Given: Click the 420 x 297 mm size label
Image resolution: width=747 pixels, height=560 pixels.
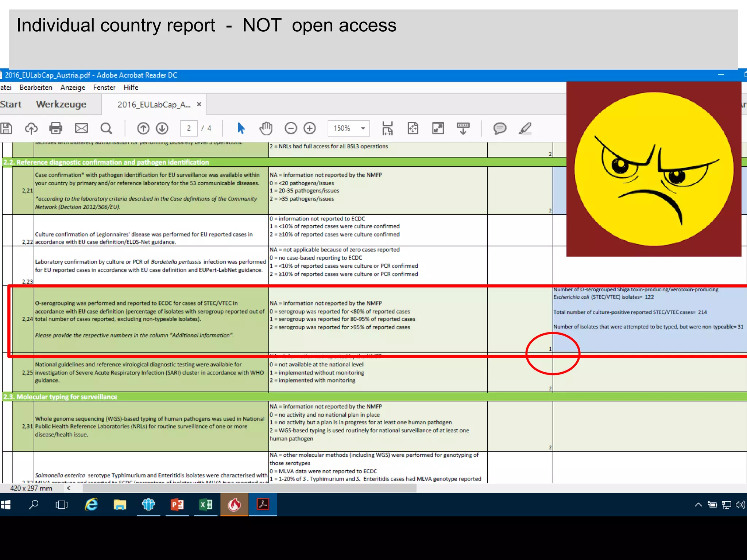Looking at the screenshot, I should pos(31,488).
